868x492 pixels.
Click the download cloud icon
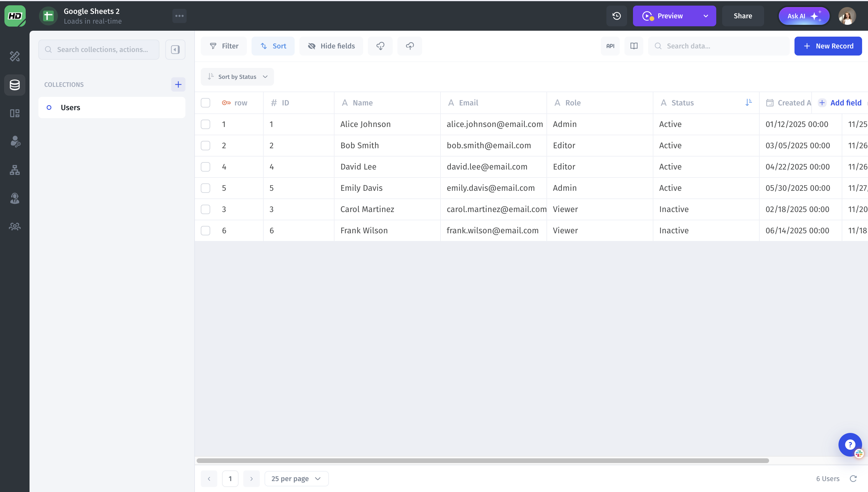coord(380,46)
